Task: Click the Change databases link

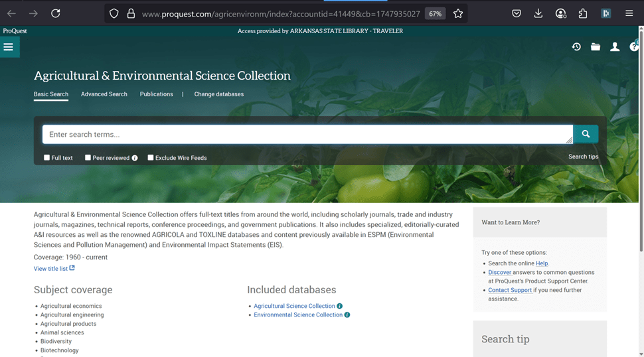Action: [218, 94]
